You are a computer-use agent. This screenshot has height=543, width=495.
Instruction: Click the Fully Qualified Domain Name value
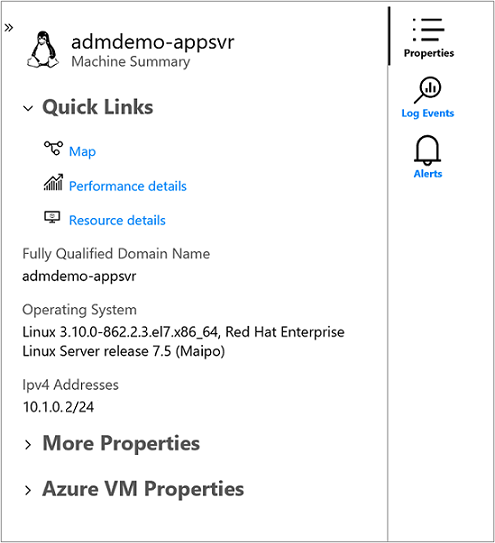[x=79, y=276]
